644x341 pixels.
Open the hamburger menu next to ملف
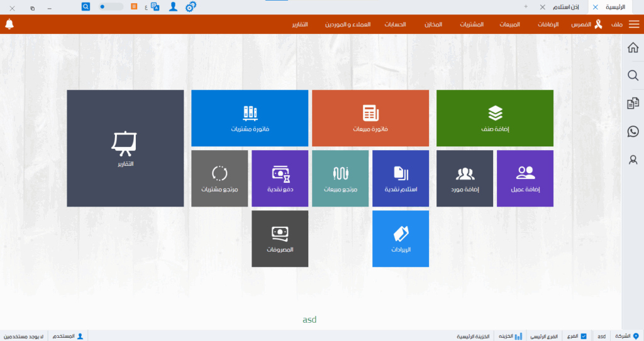coord(634,24)
